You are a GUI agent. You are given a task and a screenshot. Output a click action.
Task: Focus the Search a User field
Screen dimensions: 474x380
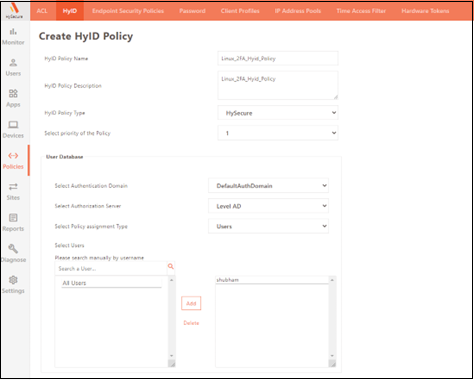point(111,269)
